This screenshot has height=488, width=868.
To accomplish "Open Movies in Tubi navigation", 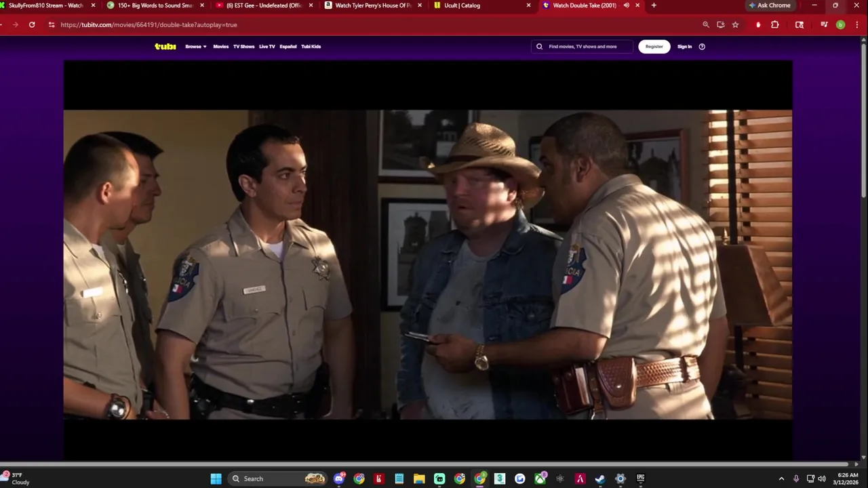I will [221, 47].
